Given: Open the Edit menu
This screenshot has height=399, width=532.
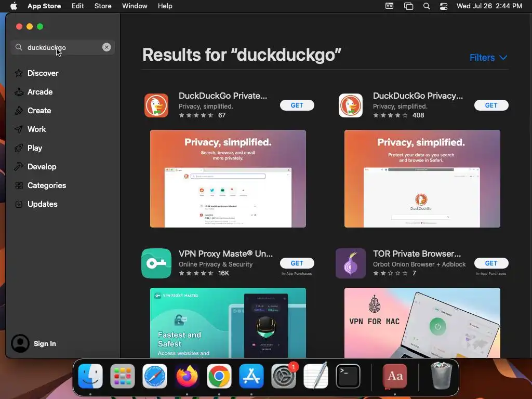Looking at the screenshot, I should (78, 6).
